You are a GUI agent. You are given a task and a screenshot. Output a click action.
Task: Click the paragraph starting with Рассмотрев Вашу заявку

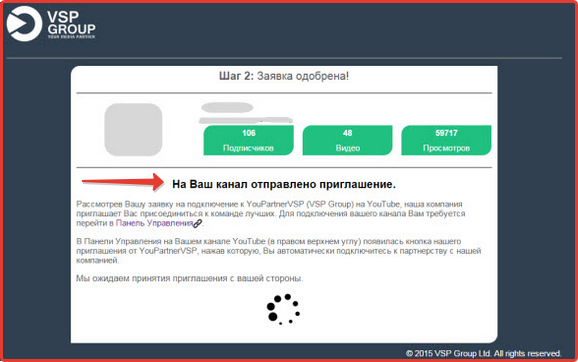[271, 213]
